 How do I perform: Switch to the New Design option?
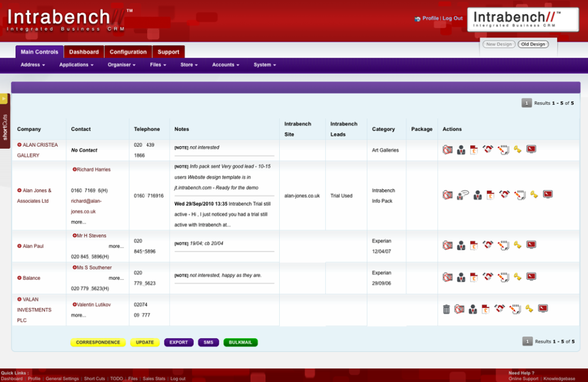498,44
